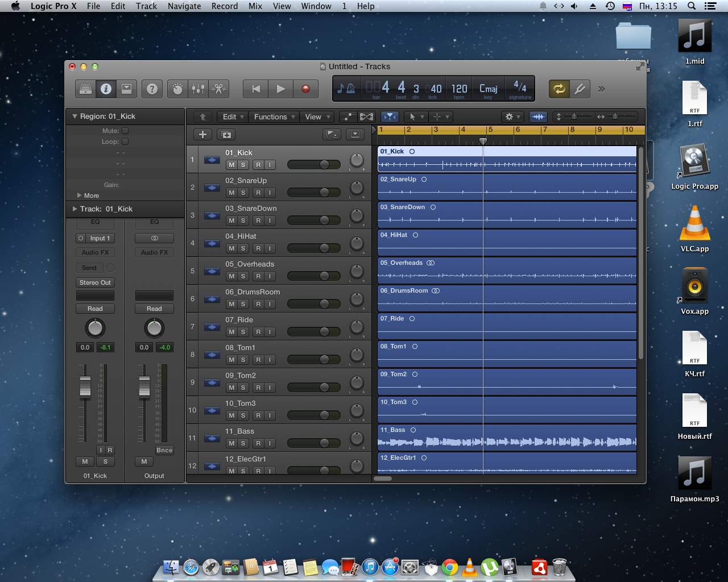This screenshot has height=582, width=728.
Task: Enable the Mute checkbox in Region inspector
Action: tap(125, 131)
